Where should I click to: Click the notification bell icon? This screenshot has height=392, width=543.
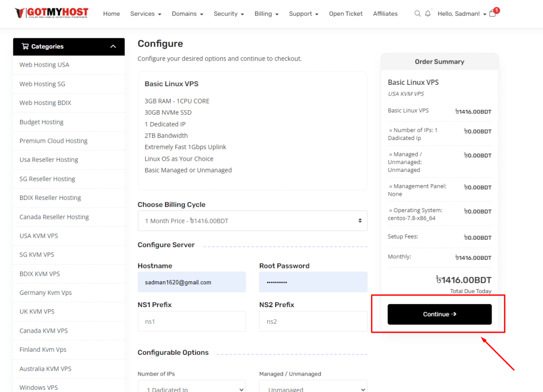pyautogui.click(x=428, y=14)
